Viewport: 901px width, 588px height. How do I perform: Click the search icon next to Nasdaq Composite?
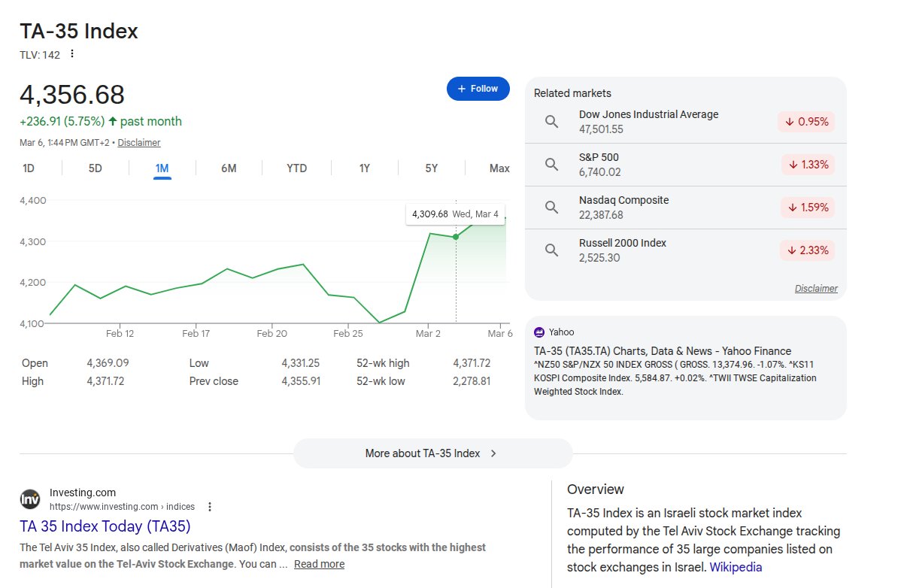[x=551, y=208]
